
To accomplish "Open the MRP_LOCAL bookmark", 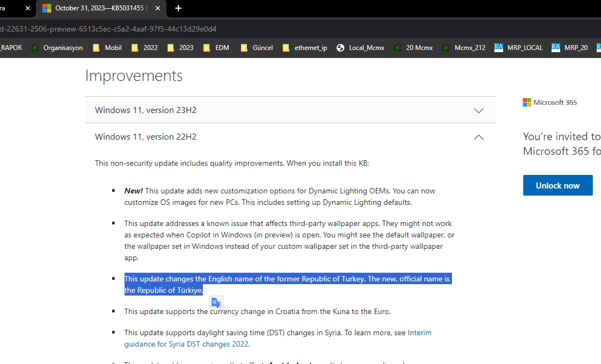I will point(518,48).
